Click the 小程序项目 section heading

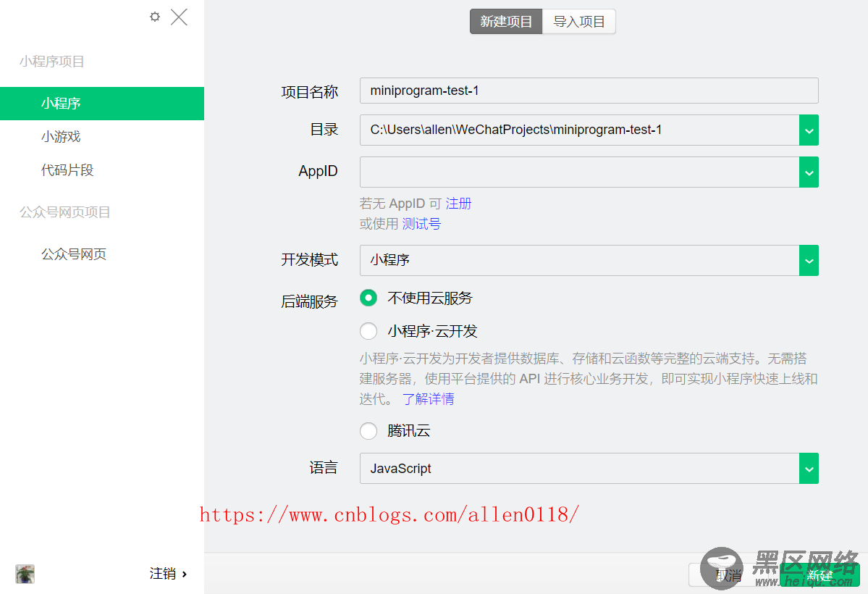pos(52,62)
